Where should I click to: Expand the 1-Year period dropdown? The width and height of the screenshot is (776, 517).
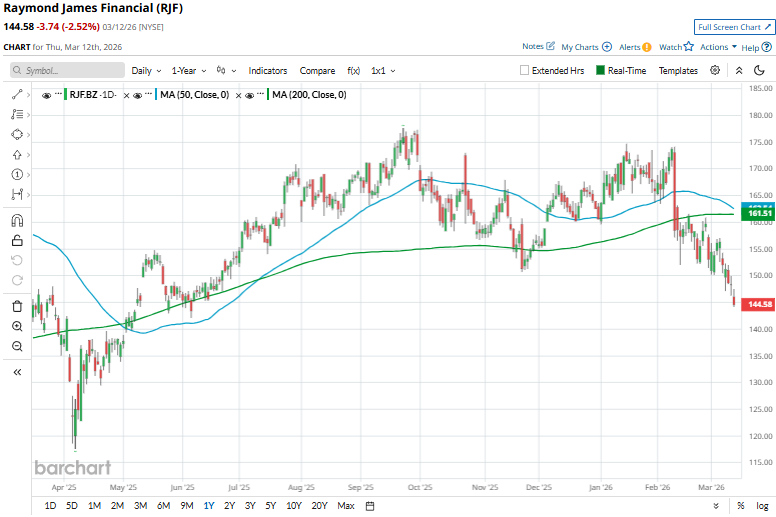tap(188, 71)
